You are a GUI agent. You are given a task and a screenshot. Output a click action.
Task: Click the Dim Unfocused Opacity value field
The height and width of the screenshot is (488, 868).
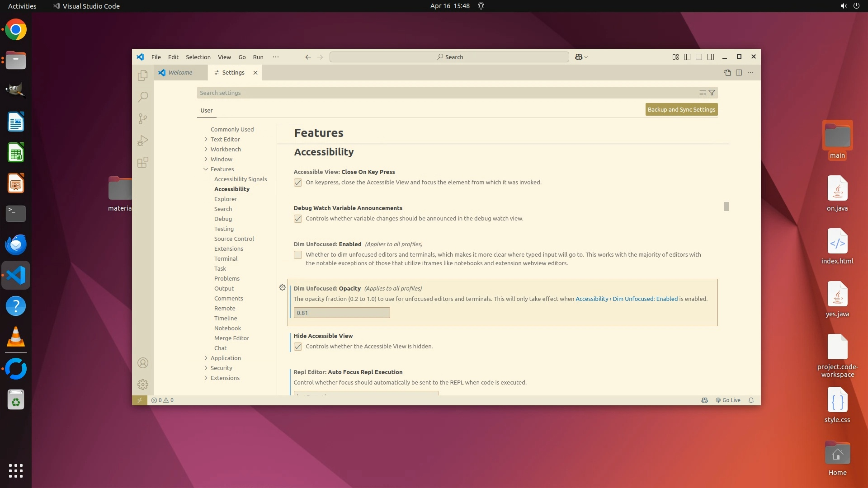(341, 313)
